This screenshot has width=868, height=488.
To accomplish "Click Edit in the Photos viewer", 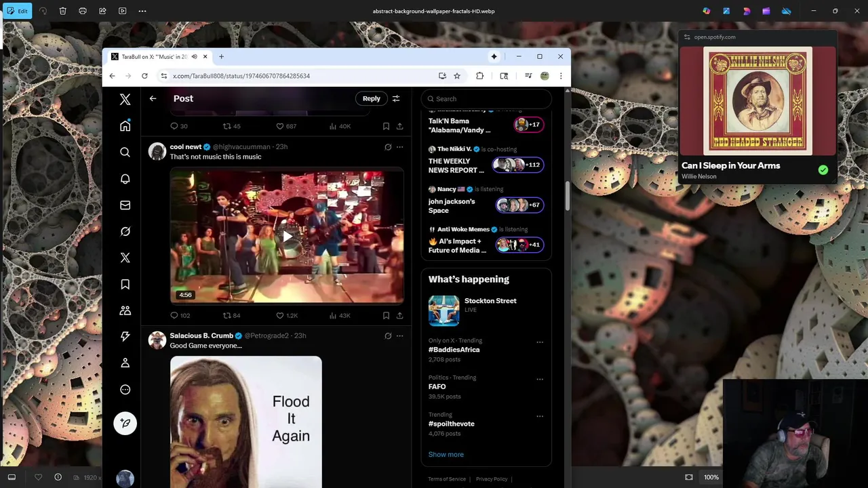I will 18,11.
